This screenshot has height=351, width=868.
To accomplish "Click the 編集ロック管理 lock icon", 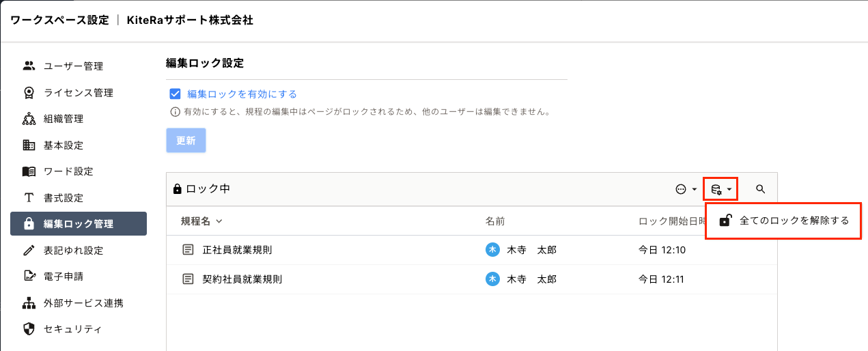I will tap(29, 224).
